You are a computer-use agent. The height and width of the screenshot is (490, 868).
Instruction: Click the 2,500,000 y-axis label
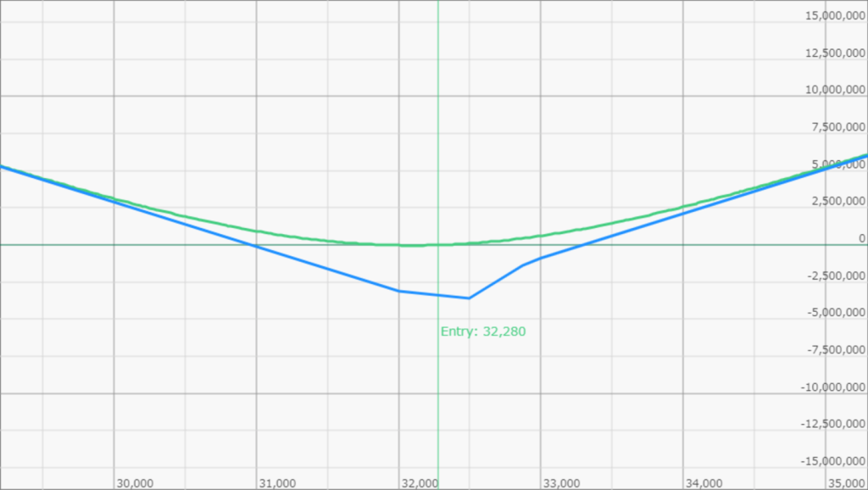point(838,201)
